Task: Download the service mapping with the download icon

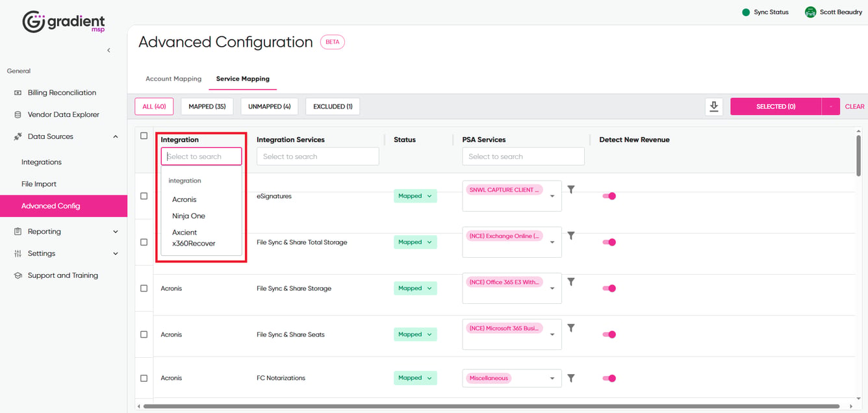Action: pos(714,106)
